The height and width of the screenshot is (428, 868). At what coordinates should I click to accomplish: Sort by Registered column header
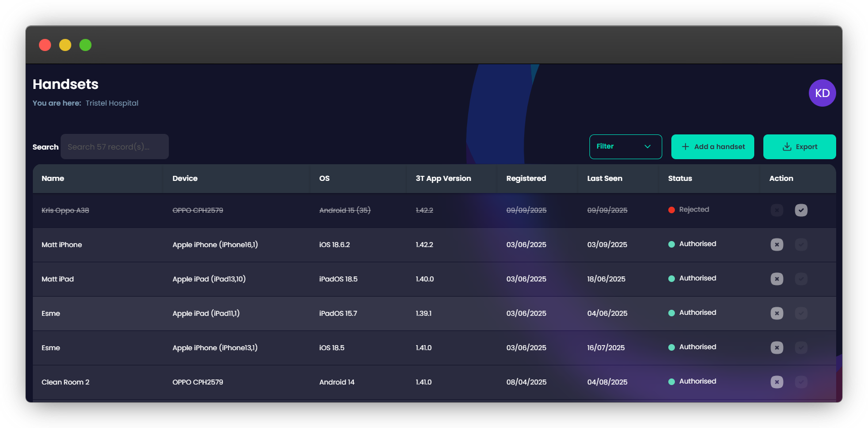click(526, 178)
